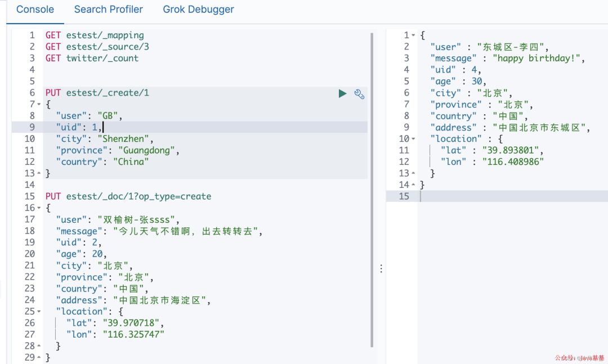Click the "country": "China" line
The width and height of the screenshot is (608, 364).
click(x=102, y=161)
